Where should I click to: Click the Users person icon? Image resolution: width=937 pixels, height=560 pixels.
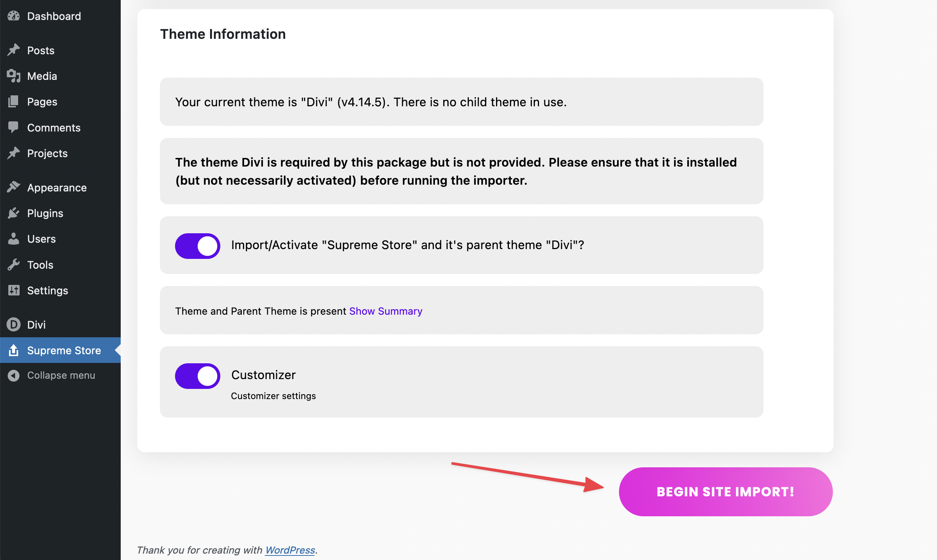[x=14, y=239]
